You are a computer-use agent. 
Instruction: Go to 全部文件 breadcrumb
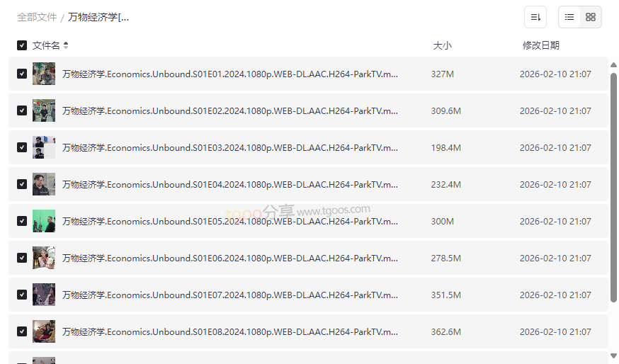(x=37, y=17)
